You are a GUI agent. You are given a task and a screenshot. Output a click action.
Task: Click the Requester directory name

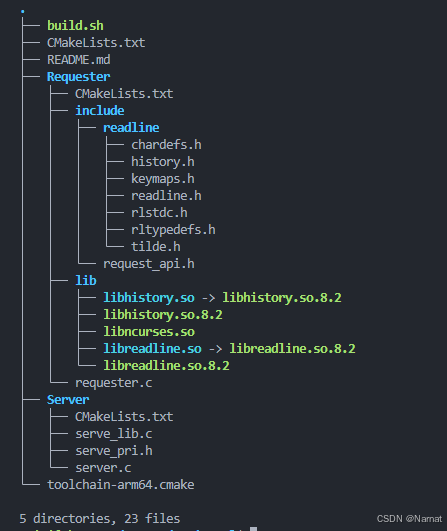[x=79, y=77]
